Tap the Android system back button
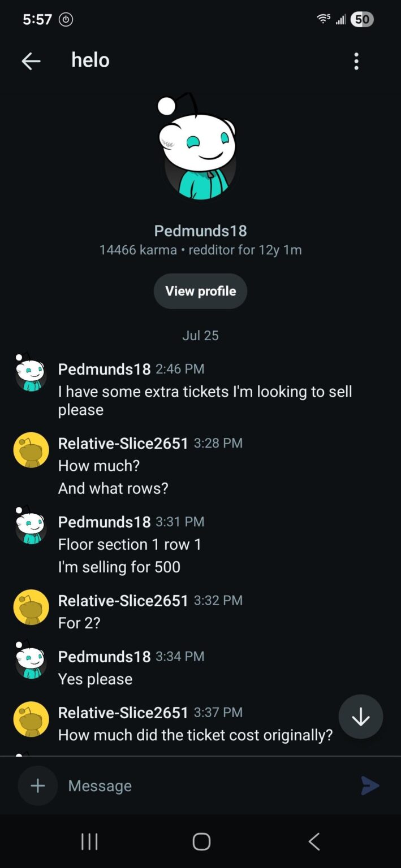Viewport: 401px width, 868px height. [x=314, y=841]
